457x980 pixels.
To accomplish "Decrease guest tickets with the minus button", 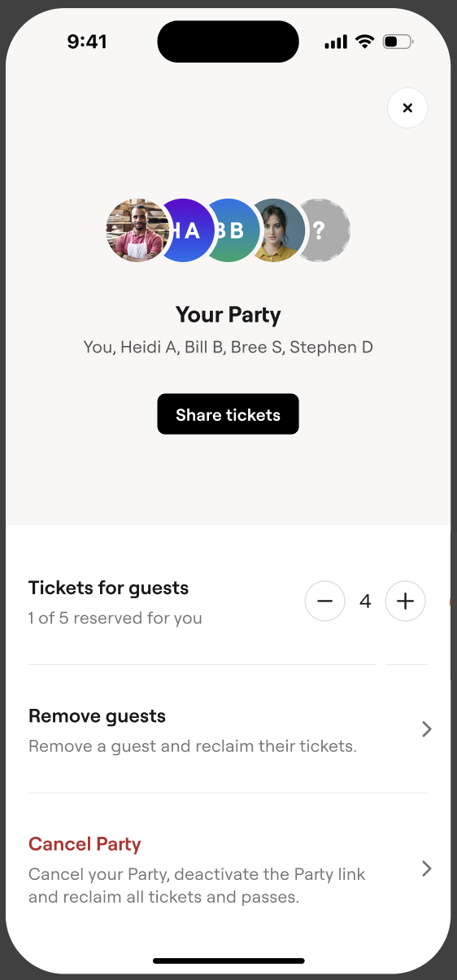I will click(324, 602).
